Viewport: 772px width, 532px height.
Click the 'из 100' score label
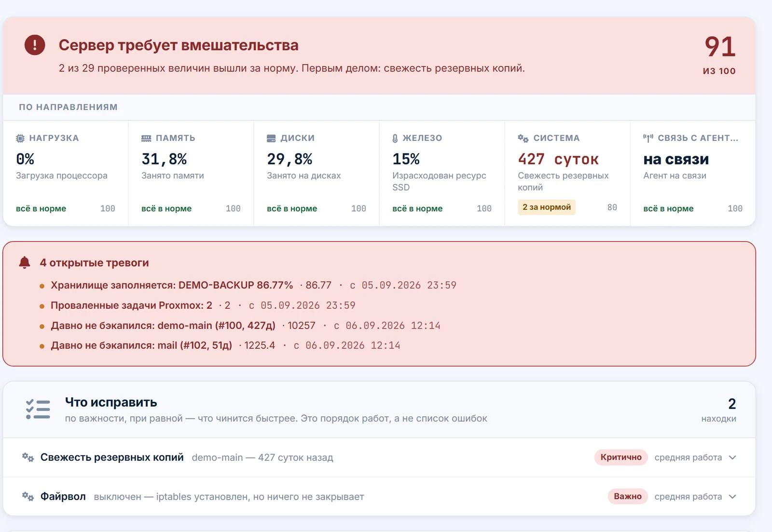(719, 71)
